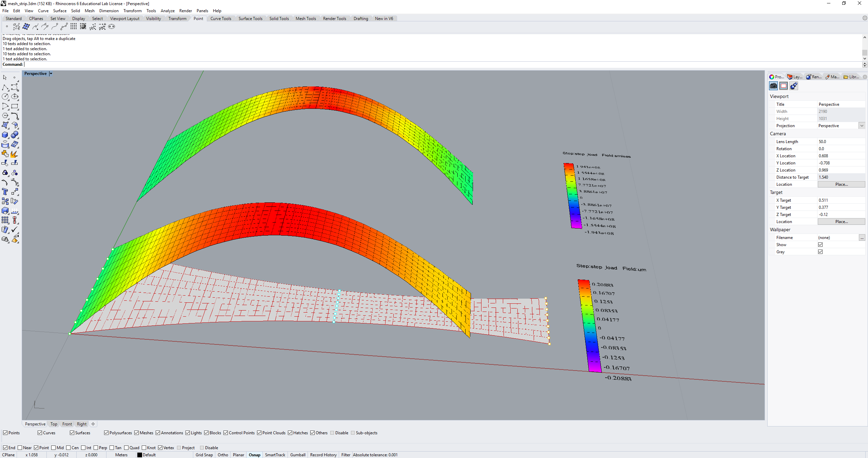Screen dimensions: 868x458
Task: Toggle the Gray wallpaper checkbox
Action: [821, 252]
